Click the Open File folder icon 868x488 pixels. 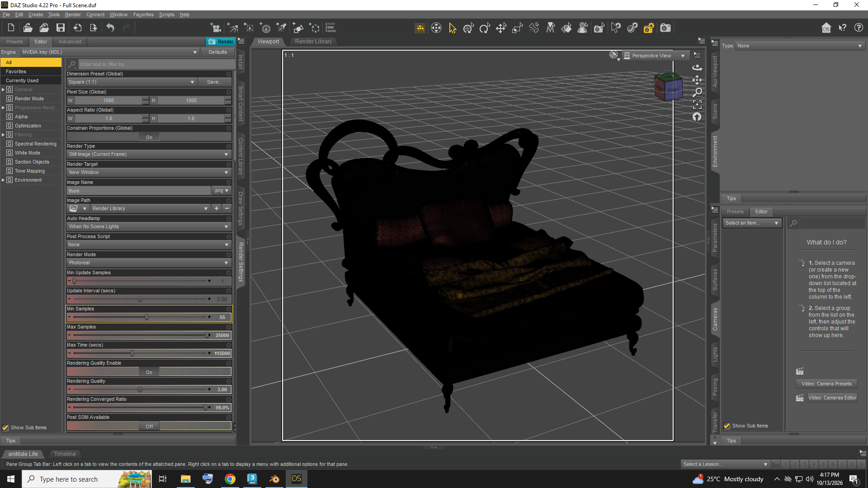[x=28, y=28]
